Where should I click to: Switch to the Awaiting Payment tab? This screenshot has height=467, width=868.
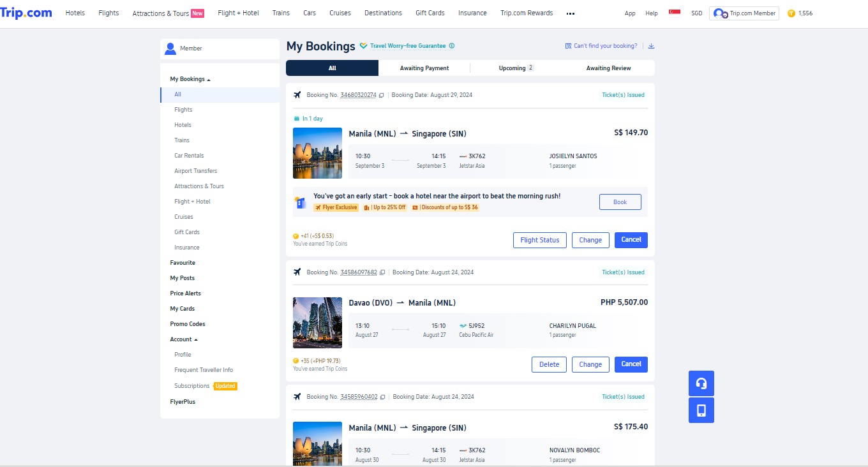pos(424,68)
